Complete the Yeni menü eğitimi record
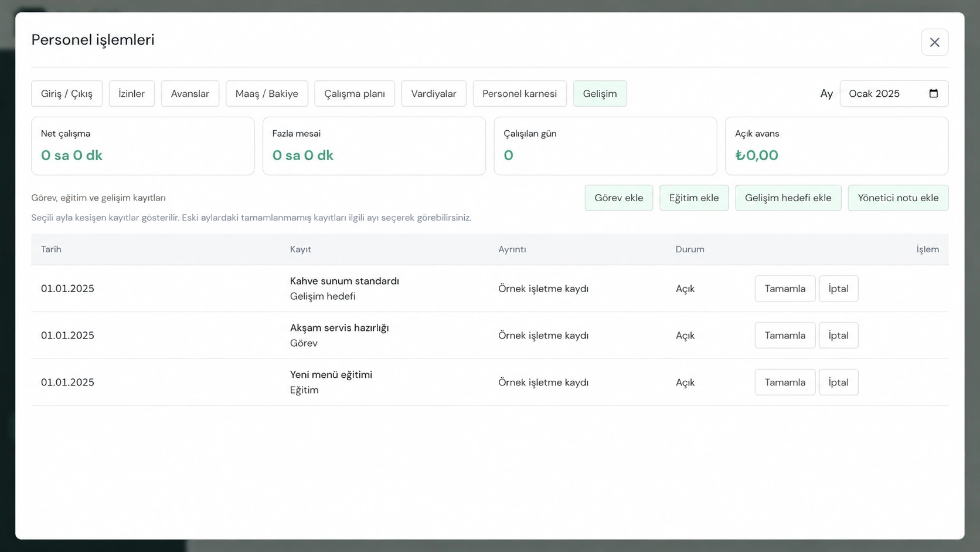This screenshot has width=980, height=552. 785,382
